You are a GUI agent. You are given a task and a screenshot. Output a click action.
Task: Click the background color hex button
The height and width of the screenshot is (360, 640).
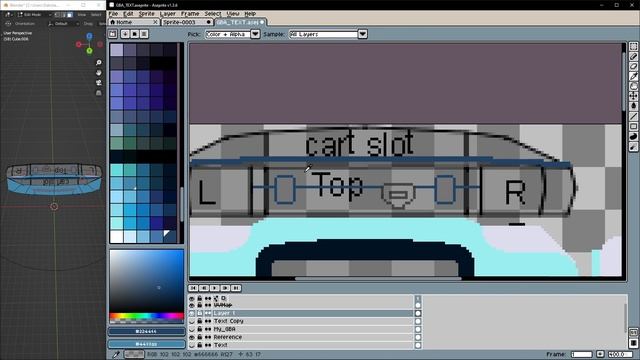coord(146,344)
